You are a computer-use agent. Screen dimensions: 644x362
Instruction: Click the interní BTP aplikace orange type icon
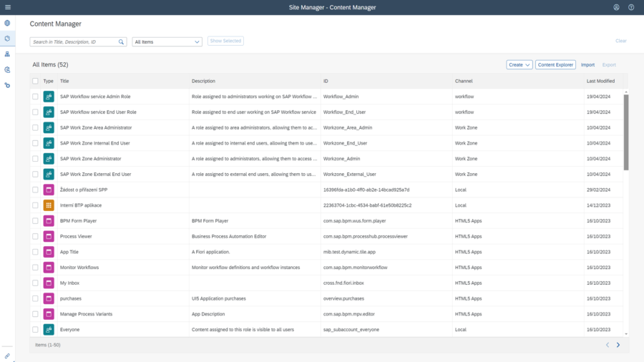49,205
